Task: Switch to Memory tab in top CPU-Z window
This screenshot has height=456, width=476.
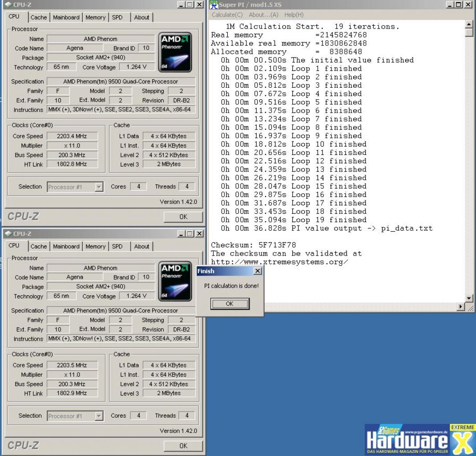Action: [x=95, y=17]
